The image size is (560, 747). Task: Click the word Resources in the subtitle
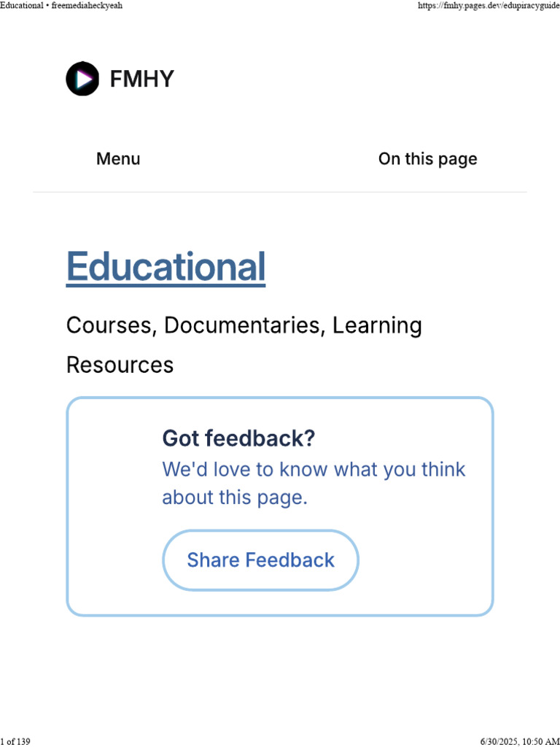click(x=120, y=365)
